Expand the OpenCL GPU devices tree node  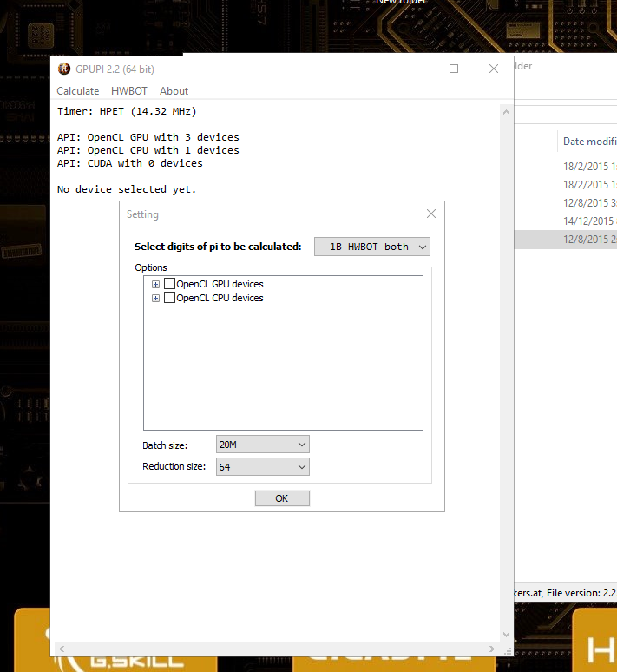click(x=155, y=284)
